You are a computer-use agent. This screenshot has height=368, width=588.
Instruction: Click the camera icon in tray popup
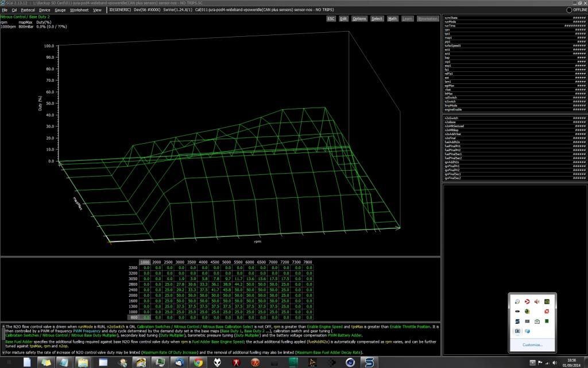point(517,331)
